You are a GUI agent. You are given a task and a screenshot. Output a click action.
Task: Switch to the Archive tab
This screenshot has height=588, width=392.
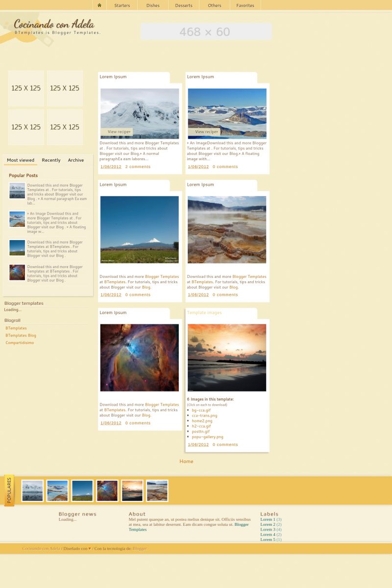[x=75, y=160]
